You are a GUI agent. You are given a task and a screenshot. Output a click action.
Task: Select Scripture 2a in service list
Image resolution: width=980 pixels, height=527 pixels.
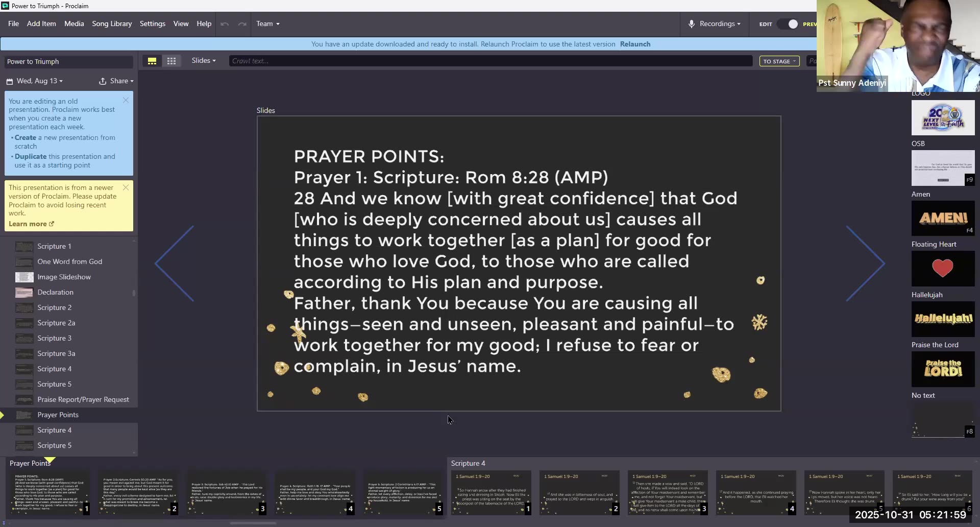(x=69, y=323)
